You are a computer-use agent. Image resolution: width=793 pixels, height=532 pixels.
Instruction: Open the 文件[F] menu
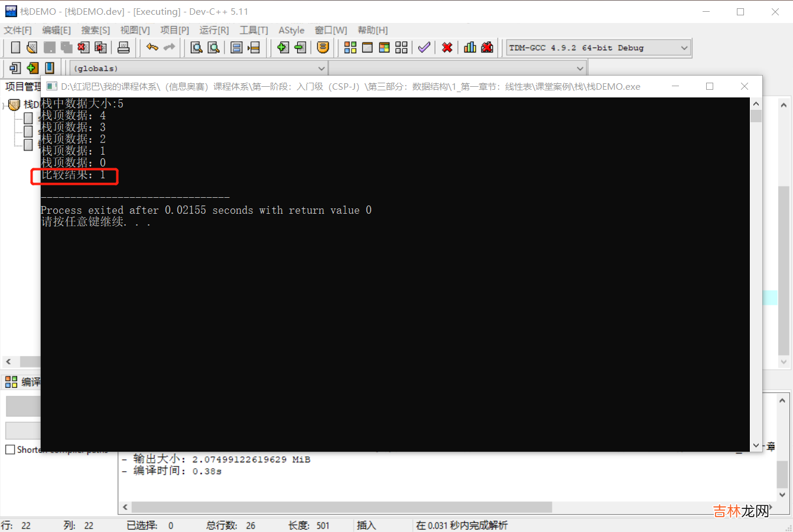point(18,30)
